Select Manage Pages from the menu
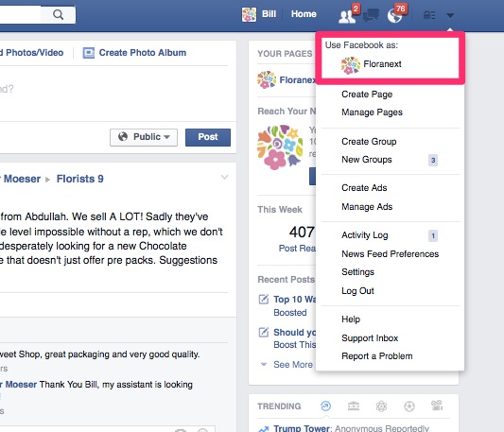504x432 pixels. (372, 112)
